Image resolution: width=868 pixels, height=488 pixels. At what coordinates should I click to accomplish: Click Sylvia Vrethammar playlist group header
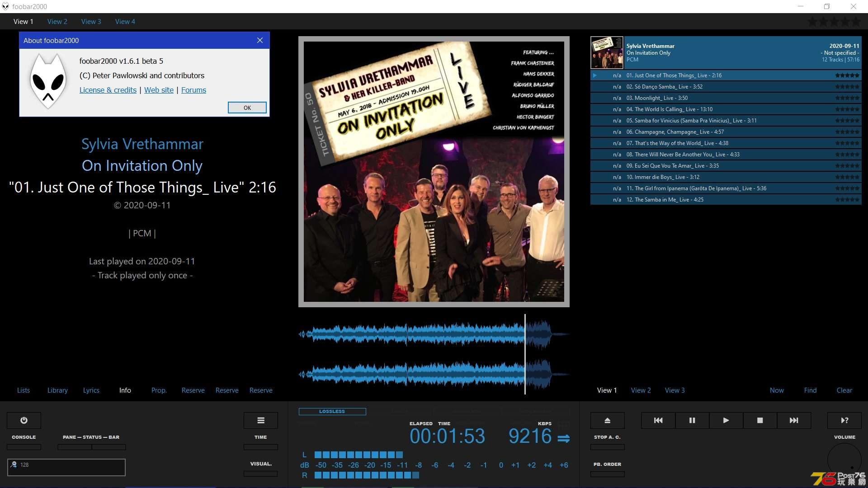click(x=726, y=52)
